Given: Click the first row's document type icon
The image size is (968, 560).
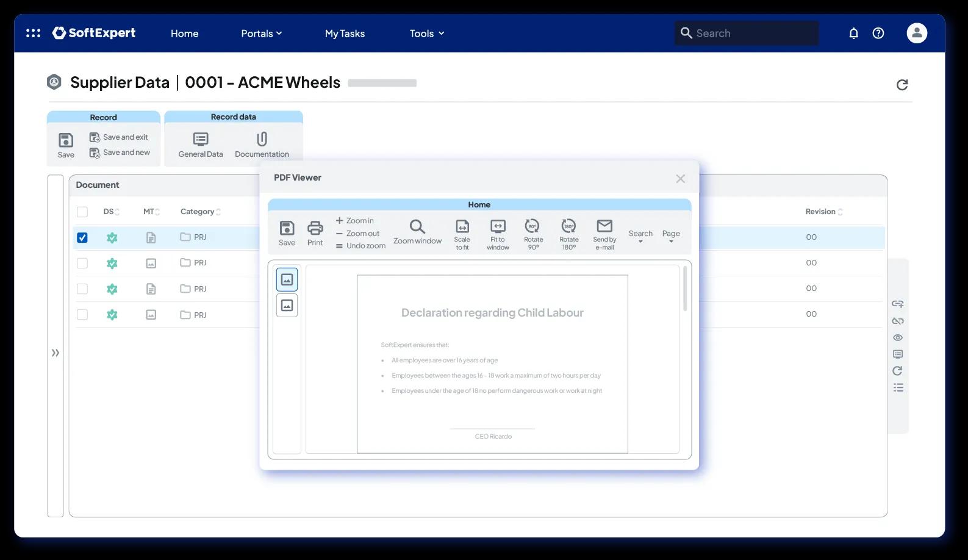Looking at the screenshot, I should pyautogui.click(x=151, y=237).
